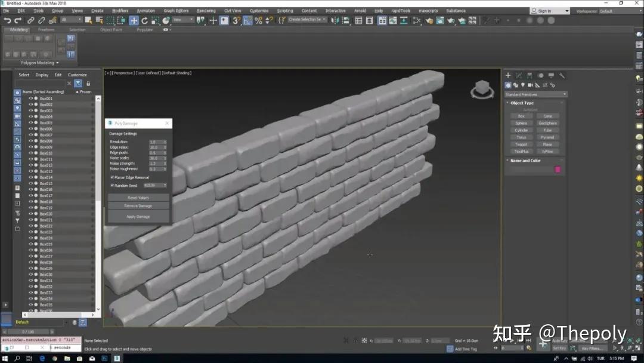Open the Create panel plus icon

(x=508, y=75)
